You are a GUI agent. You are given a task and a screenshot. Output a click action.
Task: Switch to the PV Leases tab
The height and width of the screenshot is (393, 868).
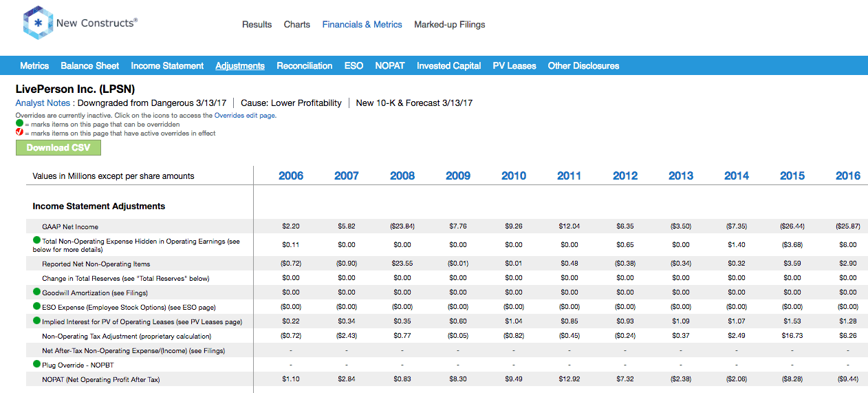coord(514,66)
